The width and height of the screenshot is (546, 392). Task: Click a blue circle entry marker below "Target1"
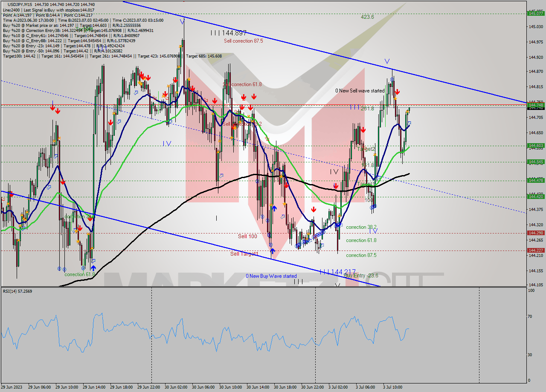pos(373,207)
